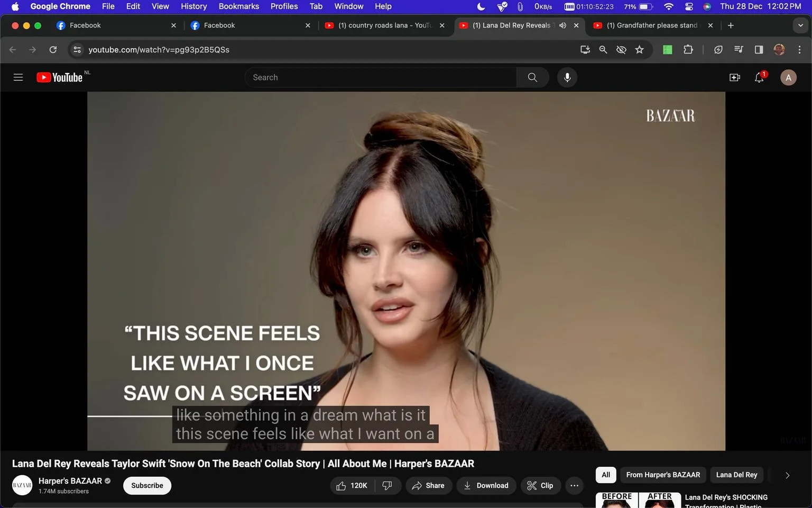This screenshot has width=812, height=508.
Task: Open the Bookmarks menu
Action: (x=239, y=6)
